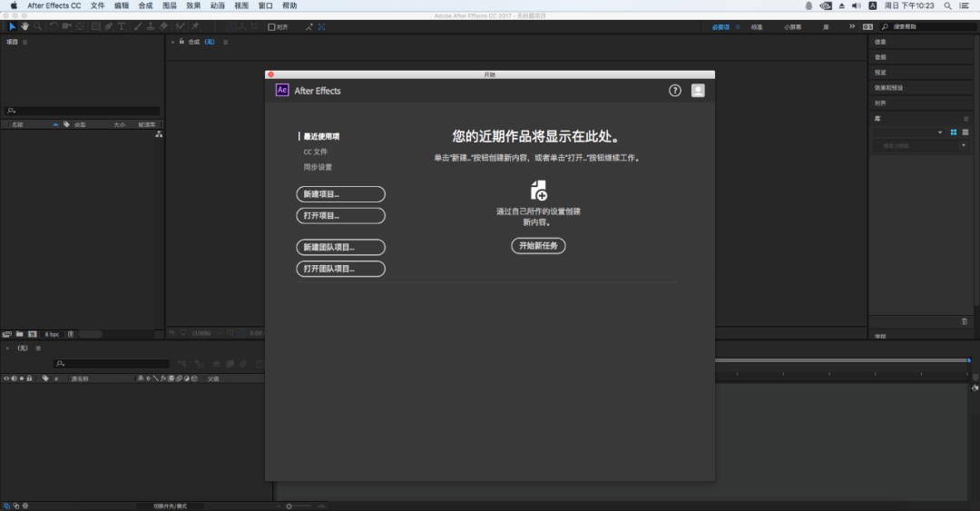
Task: Create a new folder in Project panel
Action: pyautogui.click(x=20, y=334)
